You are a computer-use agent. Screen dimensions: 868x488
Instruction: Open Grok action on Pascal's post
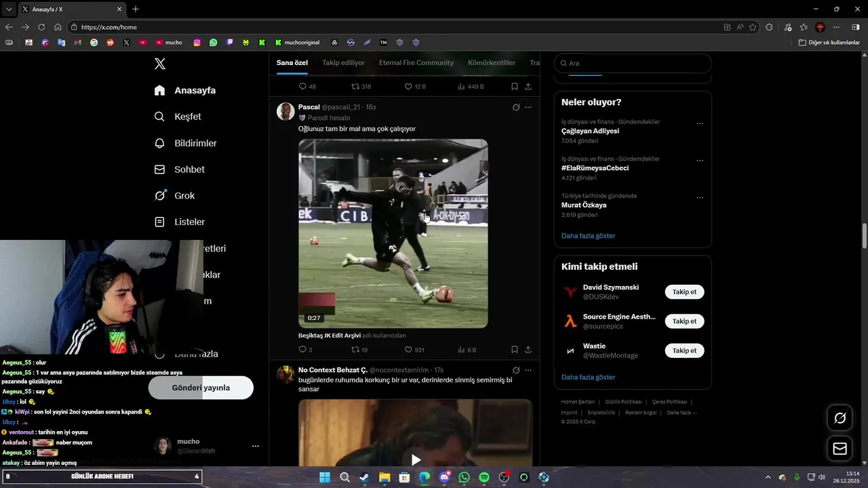point(516,107)
